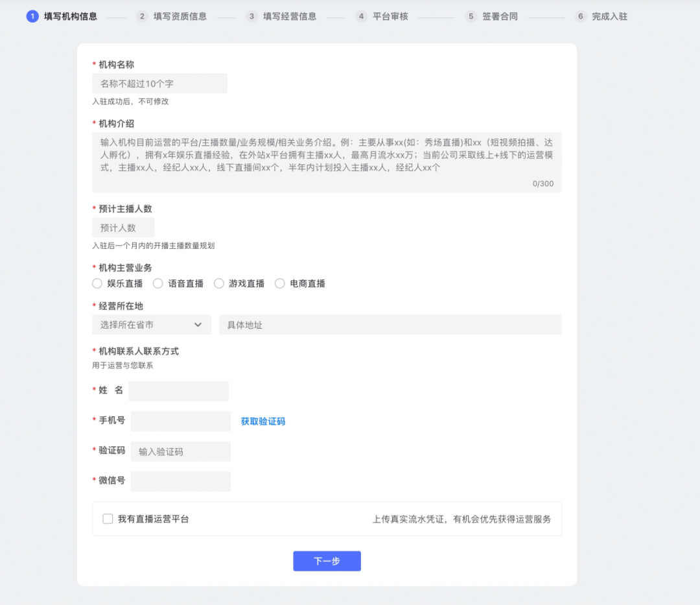Image resolution: width=700 pixels, height=605 pixels.
Task: Click the 手机号 input field
Action: pos(180,421)
